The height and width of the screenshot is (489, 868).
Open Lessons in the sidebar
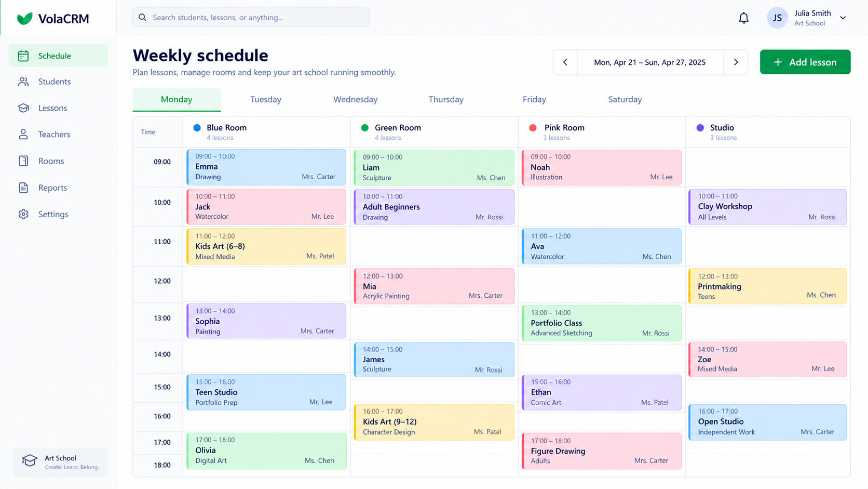(58, 108)
